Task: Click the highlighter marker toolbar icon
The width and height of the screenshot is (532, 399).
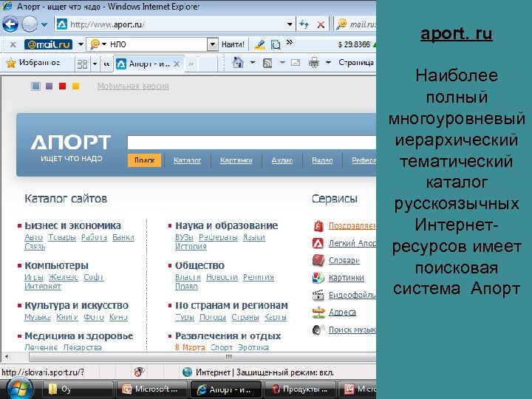Action: coord(259,44)
